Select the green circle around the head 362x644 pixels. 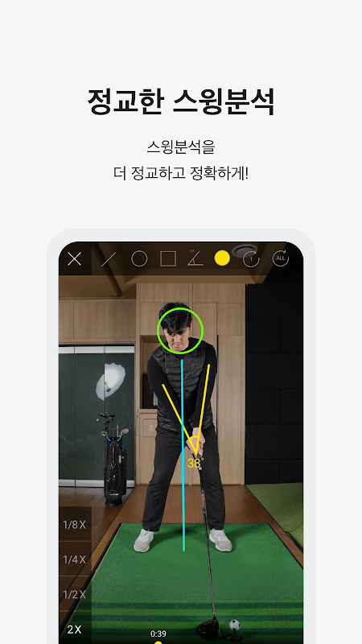click(x=180, y=331)
